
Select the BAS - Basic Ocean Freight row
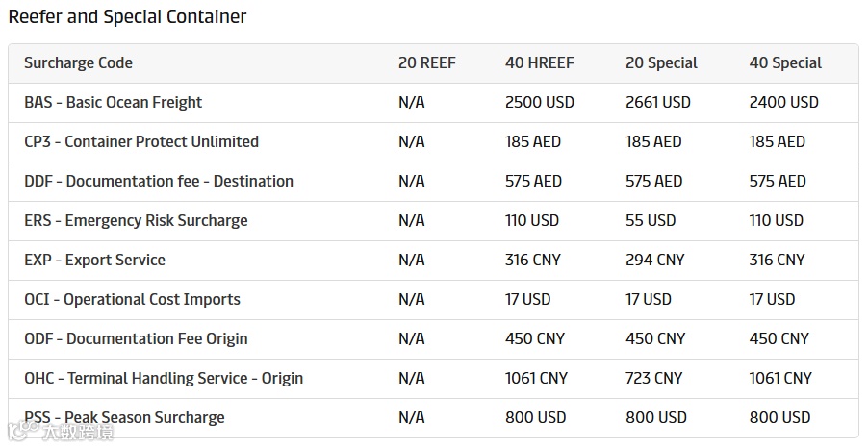(x=113, y=103)
